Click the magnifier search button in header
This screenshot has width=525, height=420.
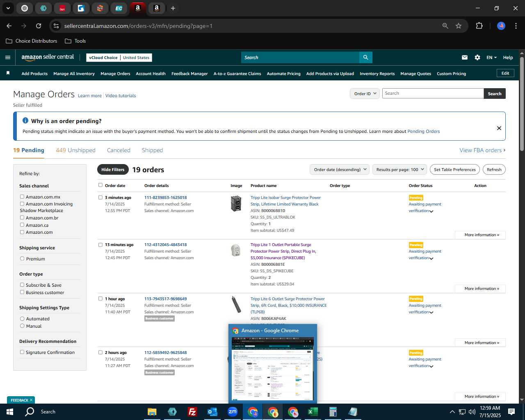(x=365, y=57)
